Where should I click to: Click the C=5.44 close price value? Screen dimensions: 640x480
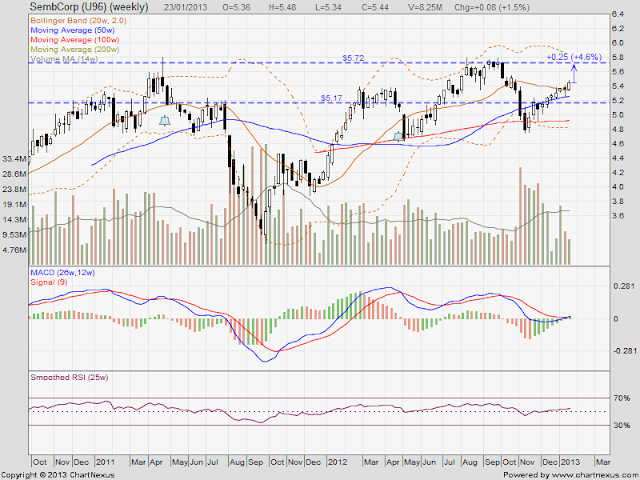[x=375, y=7]
